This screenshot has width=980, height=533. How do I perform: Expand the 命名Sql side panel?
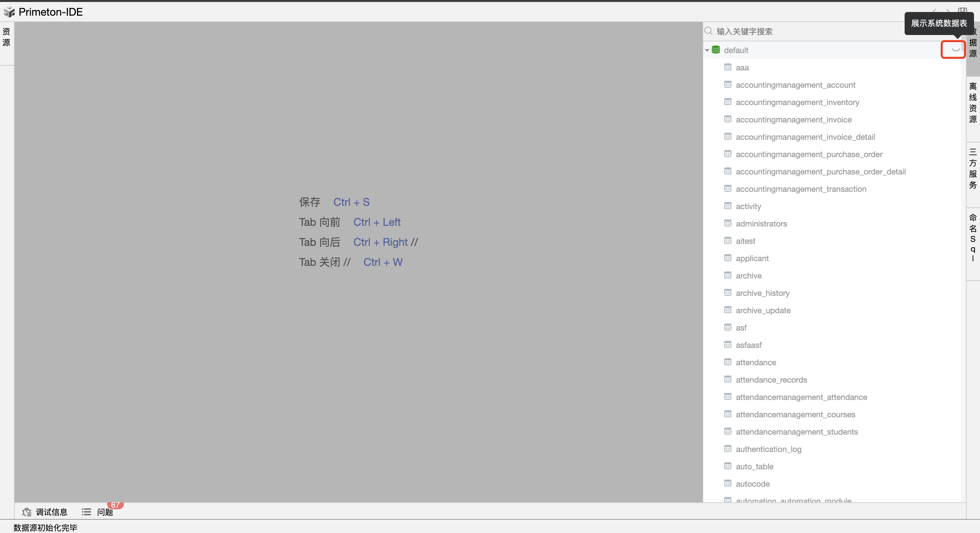pyautogui.click(x=973, y=237)
